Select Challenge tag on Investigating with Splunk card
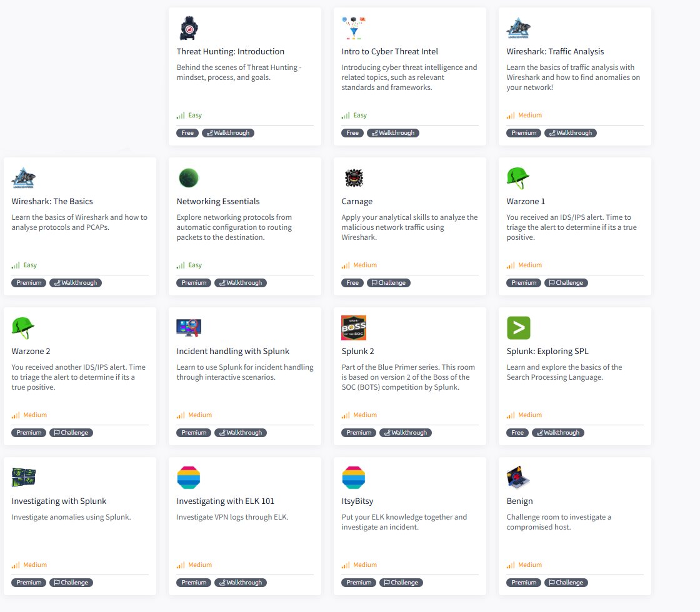Screen dimensions: 700x612 71,583
